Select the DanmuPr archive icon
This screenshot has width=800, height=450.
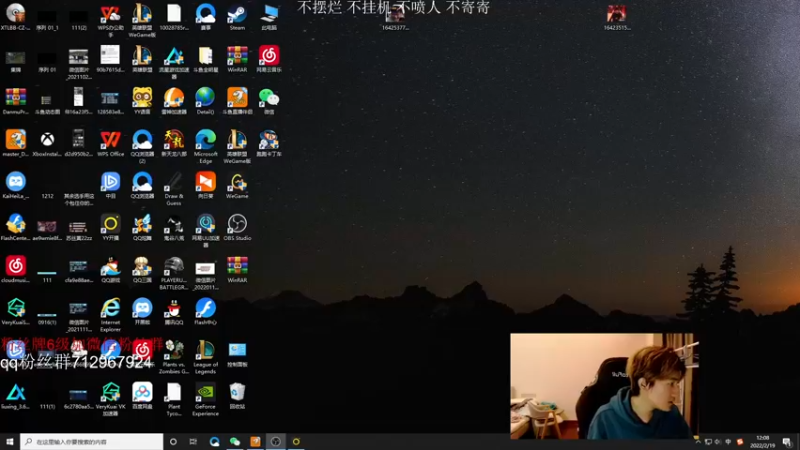pos(16,101)
